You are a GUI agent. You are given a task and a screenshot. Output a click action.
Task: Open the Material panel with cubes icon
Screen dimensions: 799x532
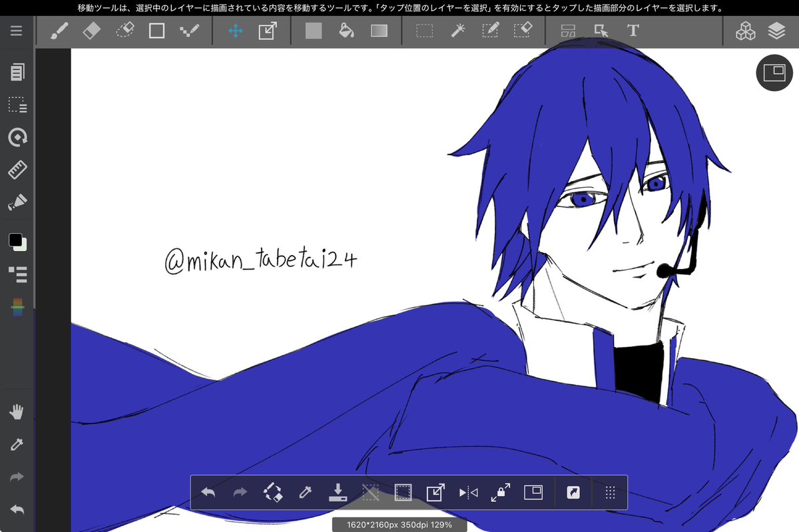point(746,30)
